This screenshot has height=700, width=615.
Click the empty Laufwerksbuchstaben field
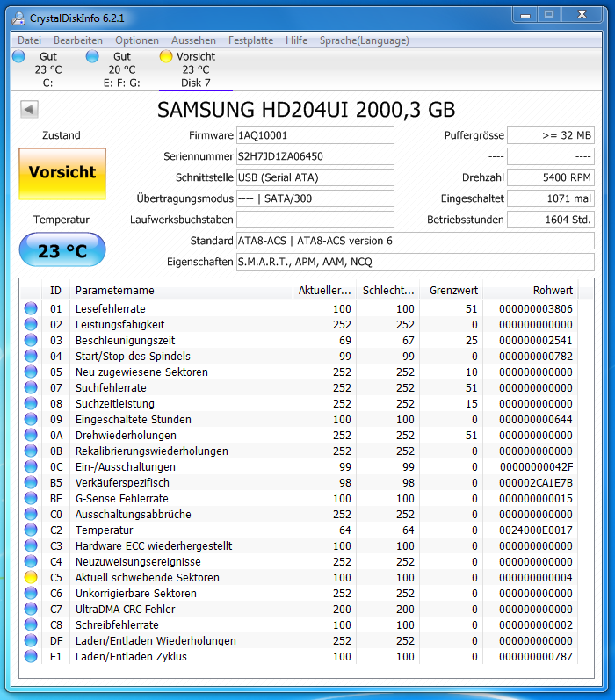tap(315, 220)
